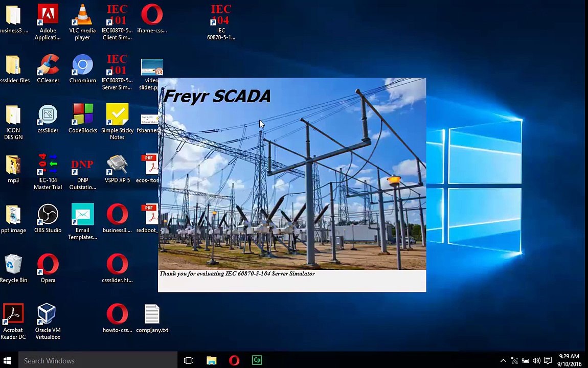Launch VLC media player from desktop
This screenshot has width=588, height=368.
(82, 22)
